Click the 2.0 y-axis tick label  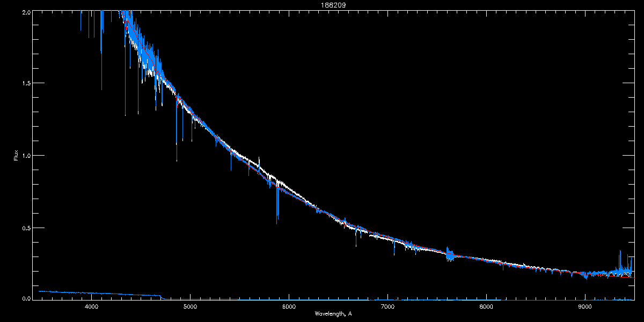(25, 12)
